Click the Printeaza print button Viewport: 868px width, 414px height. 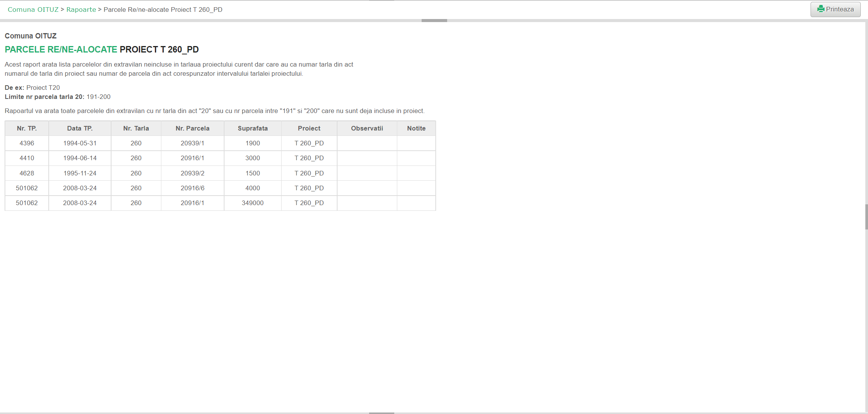(835, 10)
